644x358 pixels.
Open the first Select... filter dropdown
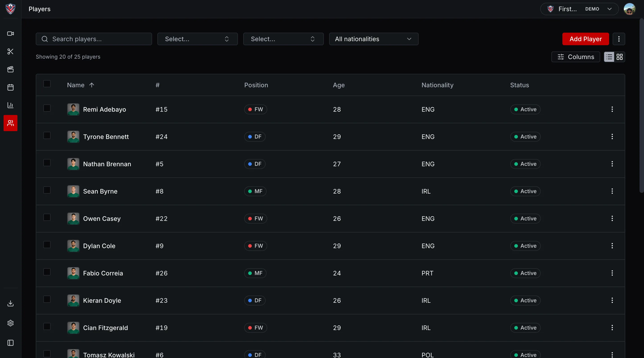[197, 39]
